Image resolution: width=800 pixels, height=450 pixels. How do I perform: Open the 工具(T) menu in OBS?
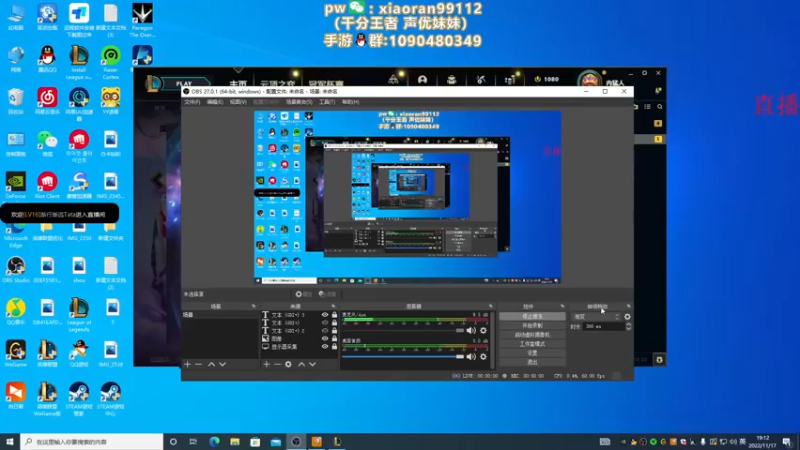tap(327, 102)
